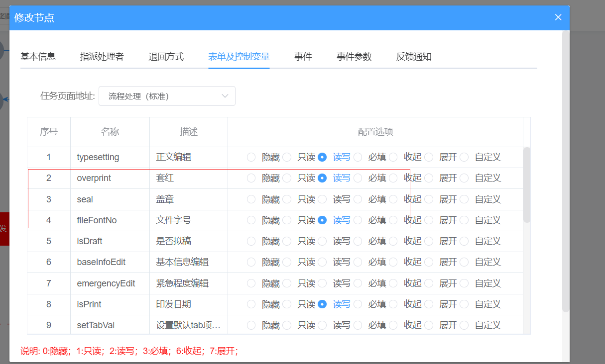This screenshot has height=364, width=605.
Task: Click the 设置默认tab项 description cell
Action: (x=189, y=325)
